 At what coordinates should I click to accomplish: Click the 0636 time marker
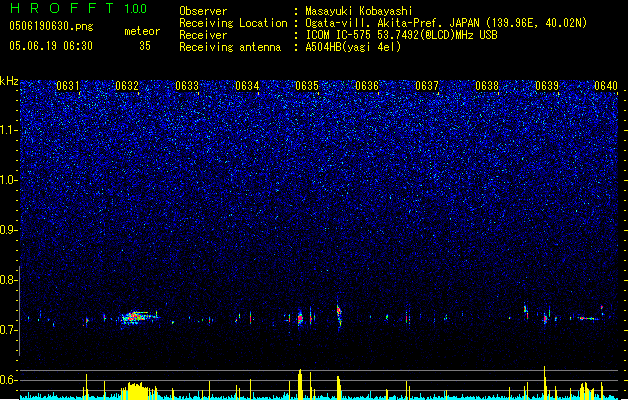coord(367,86)
